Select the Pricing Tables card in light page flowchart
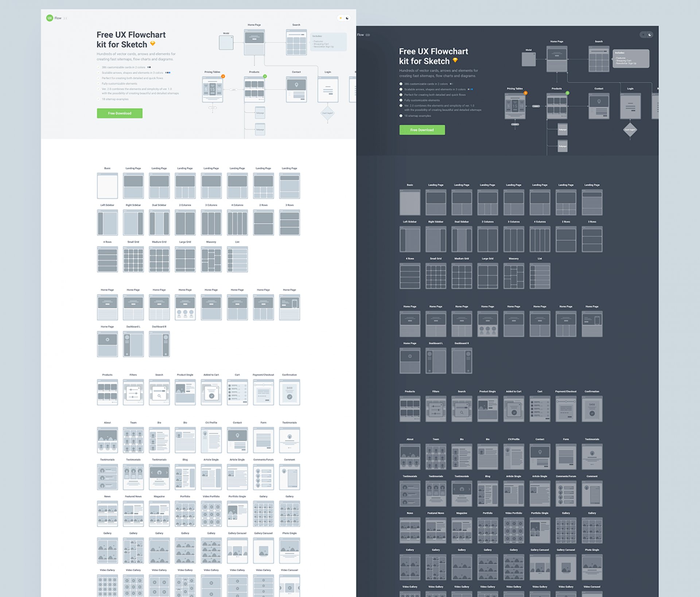700x597 pixels. pyautogui.click(x=213, y=89)
